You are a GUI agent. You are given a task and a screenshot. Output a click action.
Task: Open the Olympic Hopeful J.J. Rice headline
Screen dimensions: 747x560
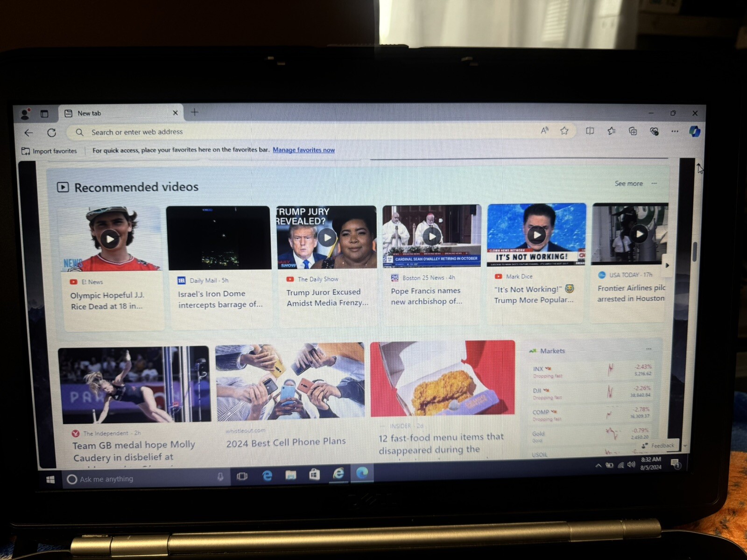click(107, 301)
